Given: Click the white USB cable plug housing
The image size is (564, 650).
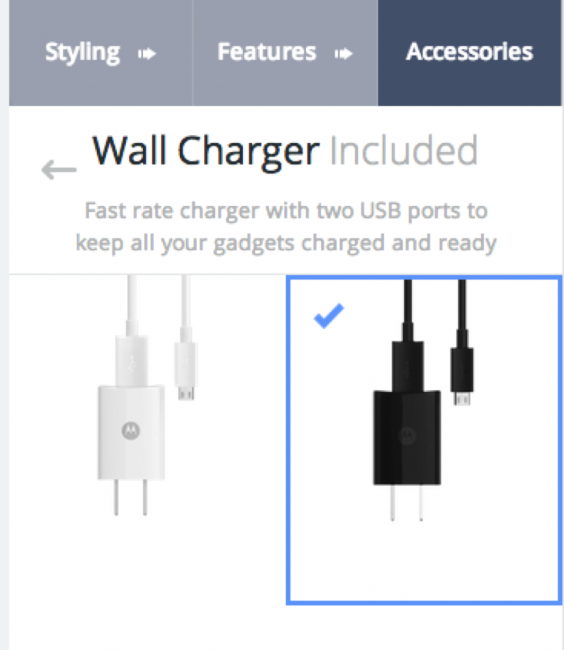Looking at the screenshot, I should click(132, 360).
